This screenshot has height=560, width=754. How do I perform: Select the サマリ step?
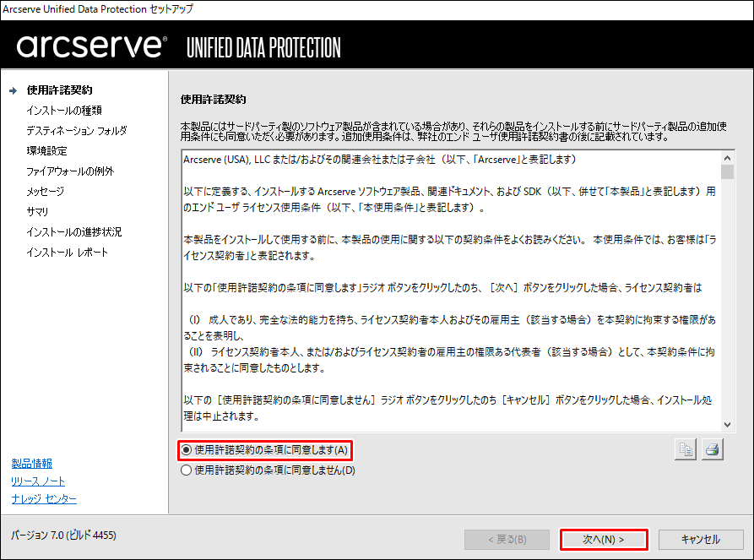[x=37, y=211]
